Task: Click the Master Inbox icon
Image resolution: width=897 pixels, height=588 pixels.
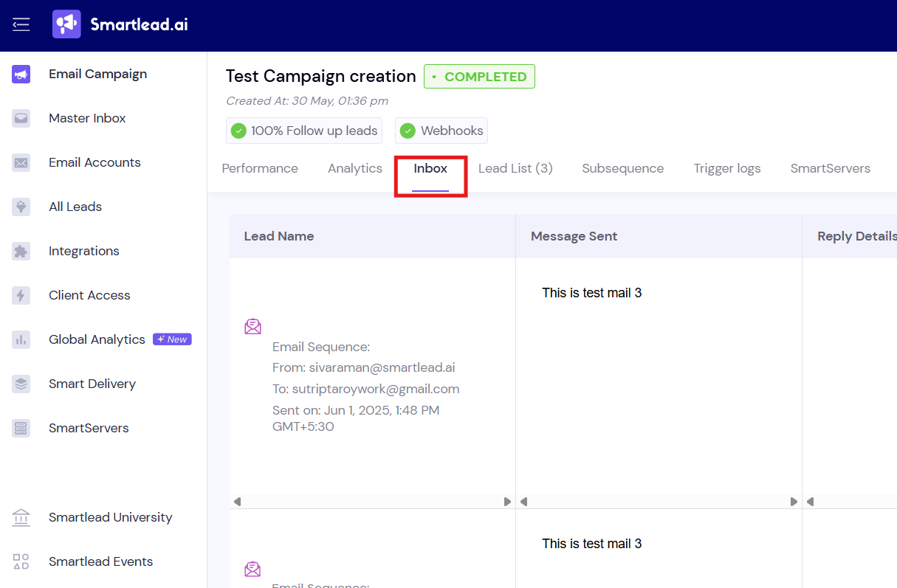Action: [x=21, y=118]
